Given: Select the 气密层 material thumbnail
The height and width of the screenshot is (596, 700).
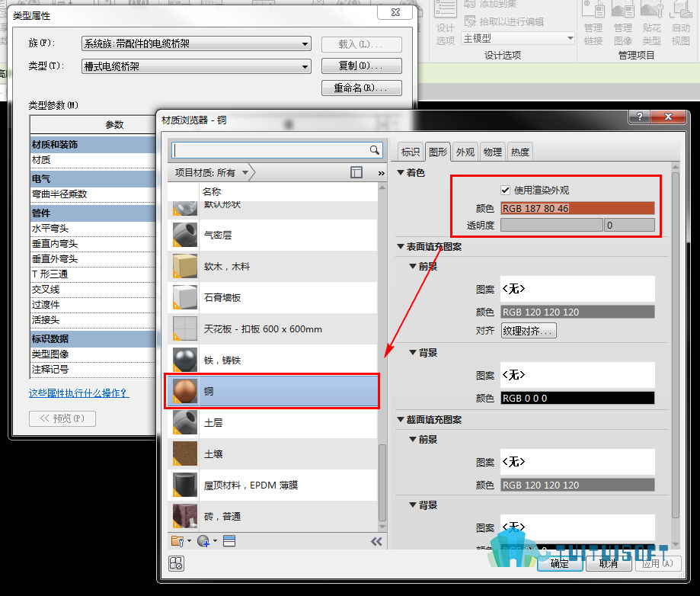Looking at the screenshot, I should click(x=185, y=235).
